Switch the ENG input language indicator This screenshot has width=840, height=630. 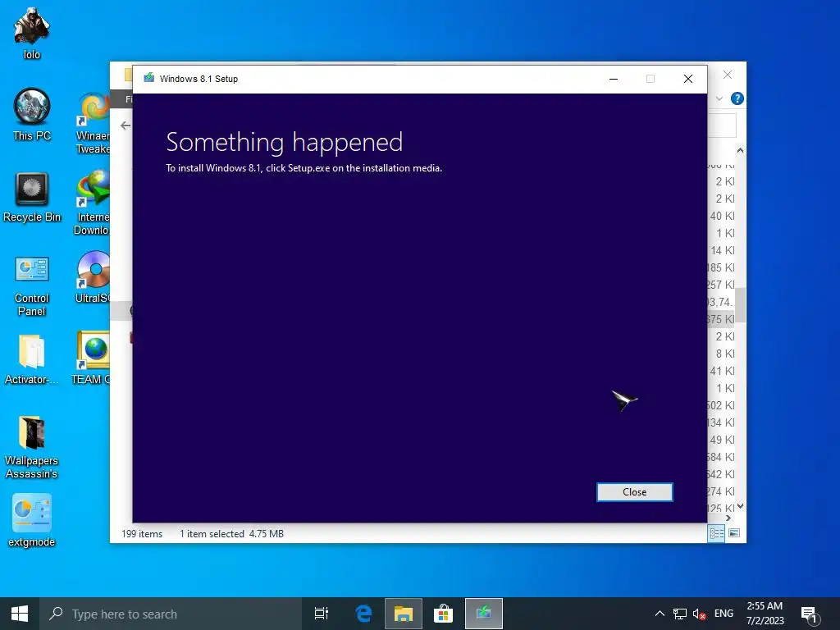click(724, 614)
